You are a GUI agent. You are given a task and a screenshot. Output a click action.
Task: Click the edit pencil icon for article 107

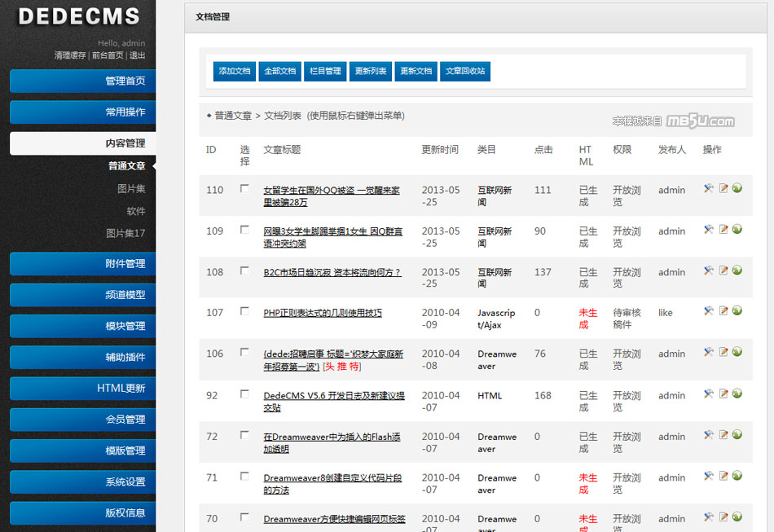pyautogui.click(x=723, y=311)
